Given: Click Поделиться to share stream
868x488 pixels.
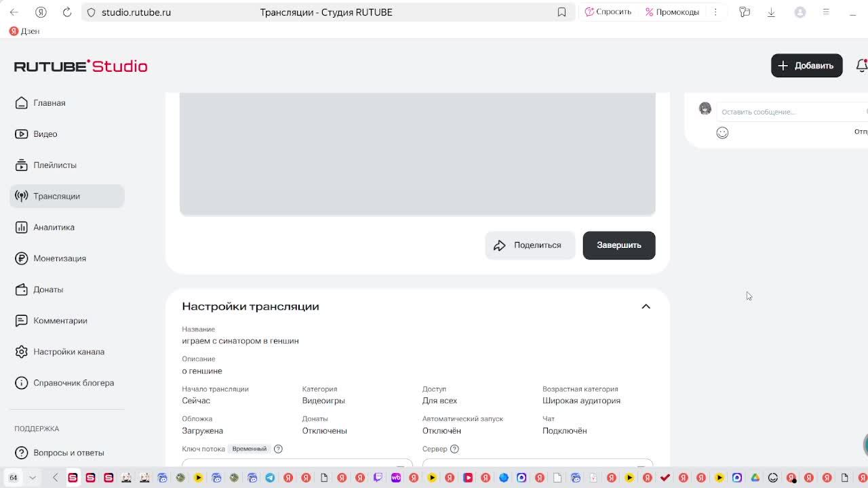Looking at the screenshot, I should click(x=530, y=245).
